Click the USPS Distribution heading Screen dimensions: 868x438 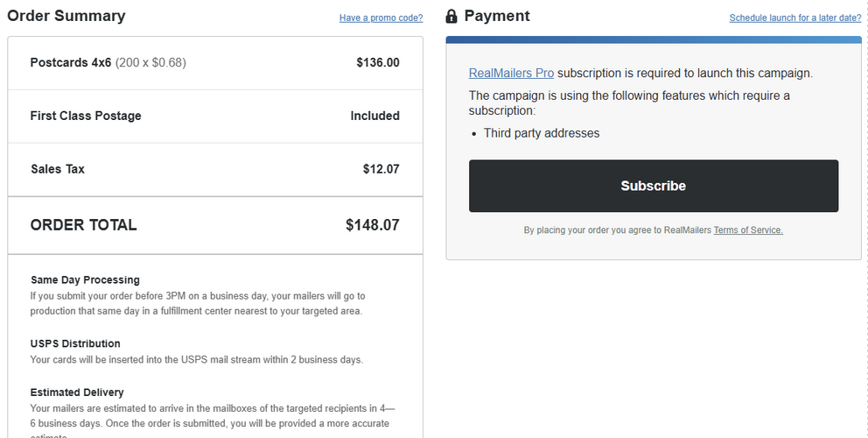(75, 343)
